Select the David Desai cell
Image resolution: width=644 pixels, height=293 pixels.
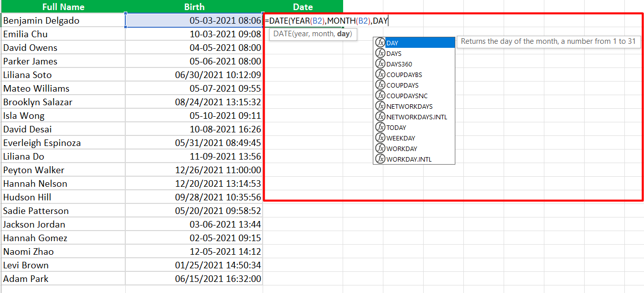(x=63, y=129)
